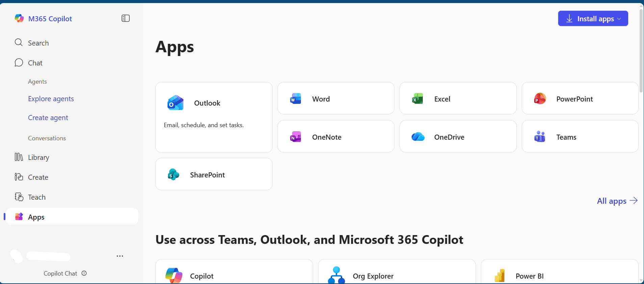Select the OneDrive cloud icon
This screenshot has height=284, width=644.
point(418,137)
